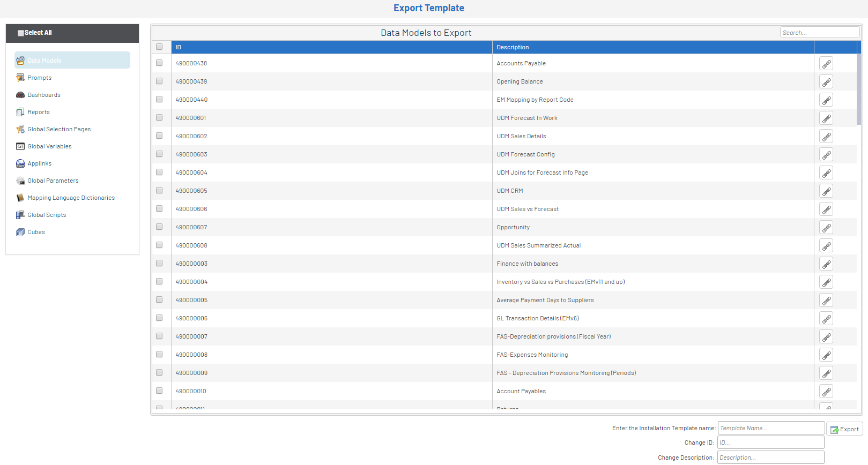Open the Dashboards category icon
868x465 pixels.
coord(20,95)
